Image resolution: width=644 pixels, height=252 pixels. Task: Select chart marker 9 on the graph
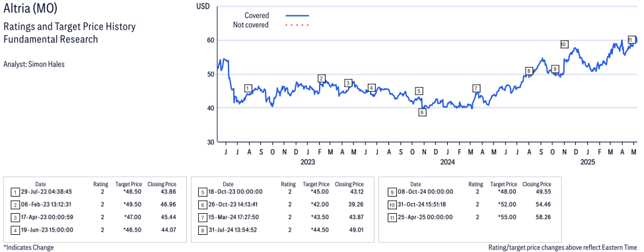(555, 69)
